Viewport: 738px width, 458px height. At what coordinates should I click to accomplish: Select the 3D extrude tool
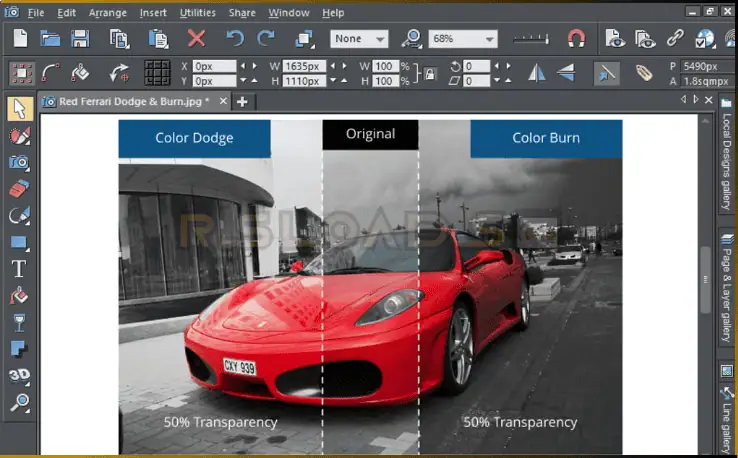point(19,375)
